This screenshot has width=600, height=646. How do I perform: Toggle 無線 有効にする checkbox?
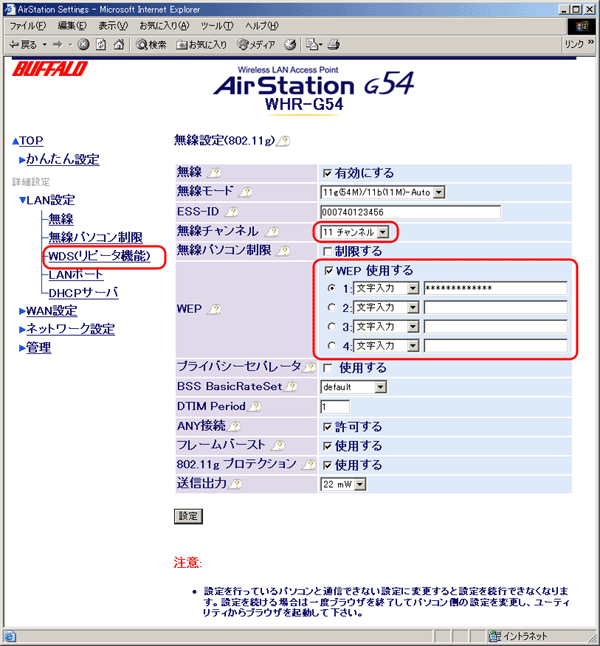327,173
